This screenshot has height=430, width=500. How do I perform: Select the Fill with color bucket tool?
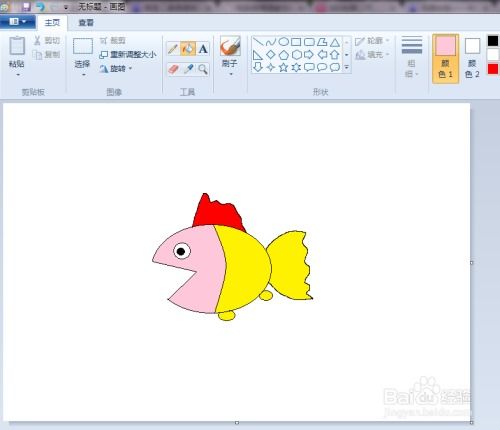188,49
